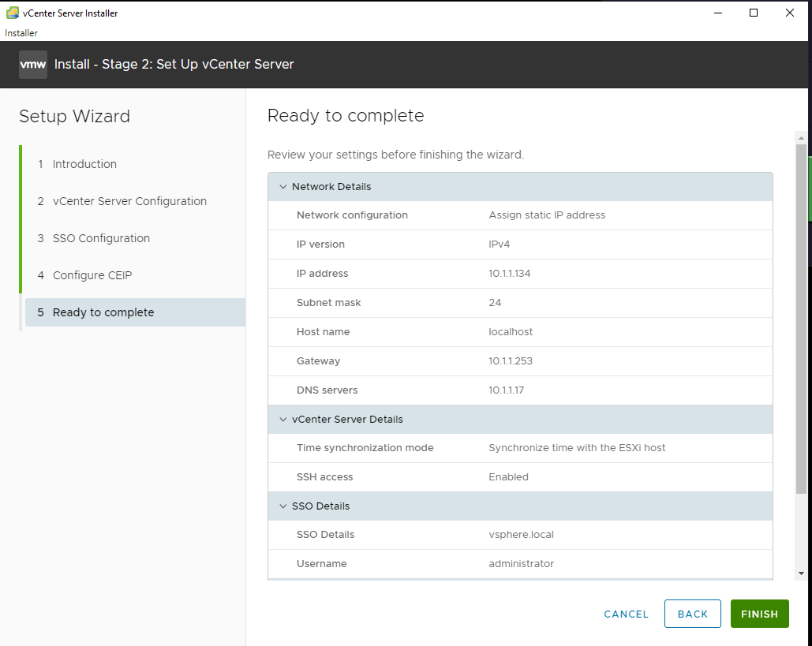This screenshot has height=646, width=812.
Task: Click the 'DNS servers' label
Action: pyautogui.click(x=327, y=390)
